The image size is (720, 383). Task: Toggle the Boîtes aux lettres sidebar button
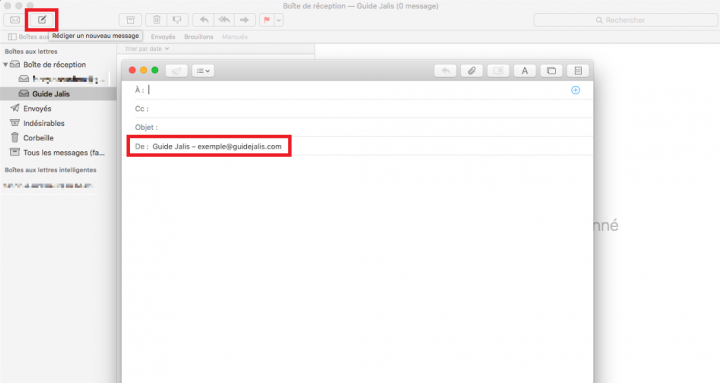coord(28,36)
